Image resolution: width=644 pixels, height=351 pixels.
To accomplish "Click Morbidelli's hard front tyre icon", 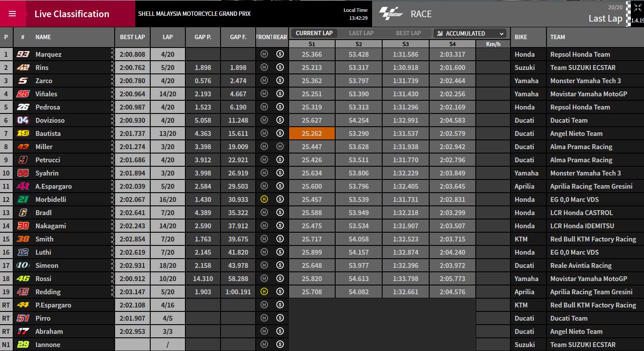I will [x=264, y=199].
